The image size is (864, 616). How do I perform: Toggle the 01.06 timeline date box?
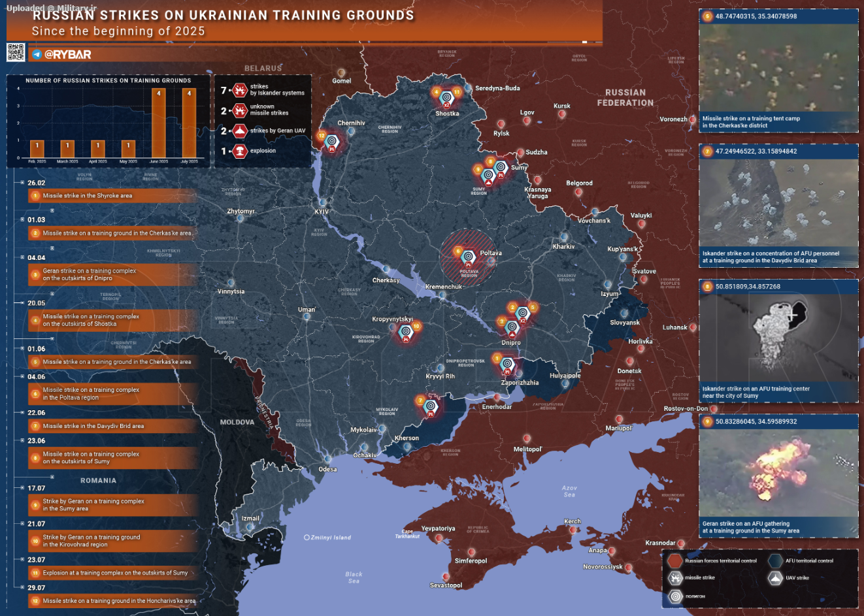[22, 348]
